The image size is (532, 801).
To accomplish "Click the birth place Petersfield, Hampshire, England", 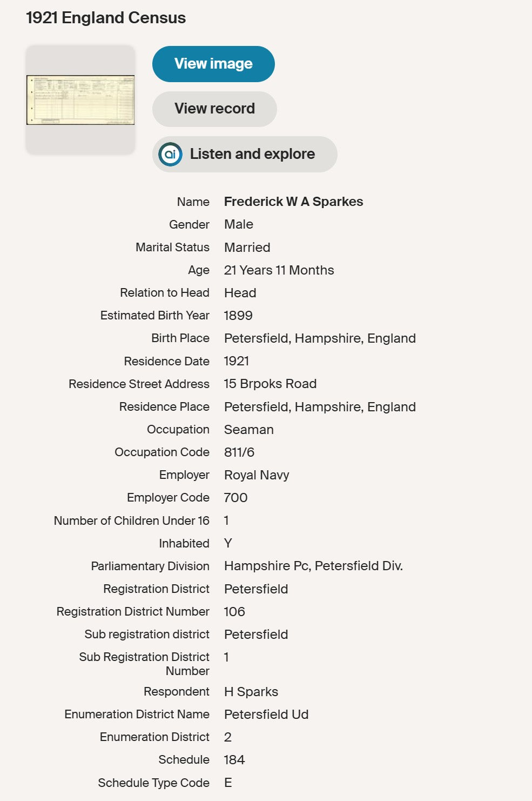I will 320,338.
